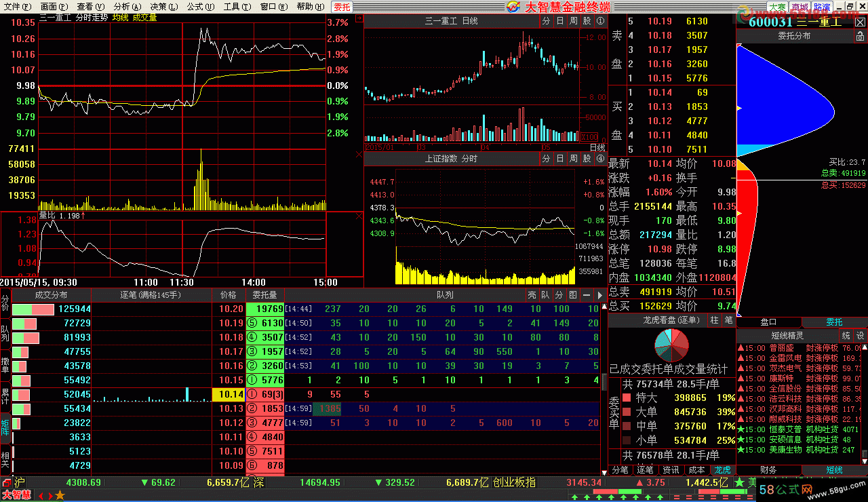The image size is (868, 502).
Task: Click circled 1 icon in daily chart header
Action: (600, 21)
